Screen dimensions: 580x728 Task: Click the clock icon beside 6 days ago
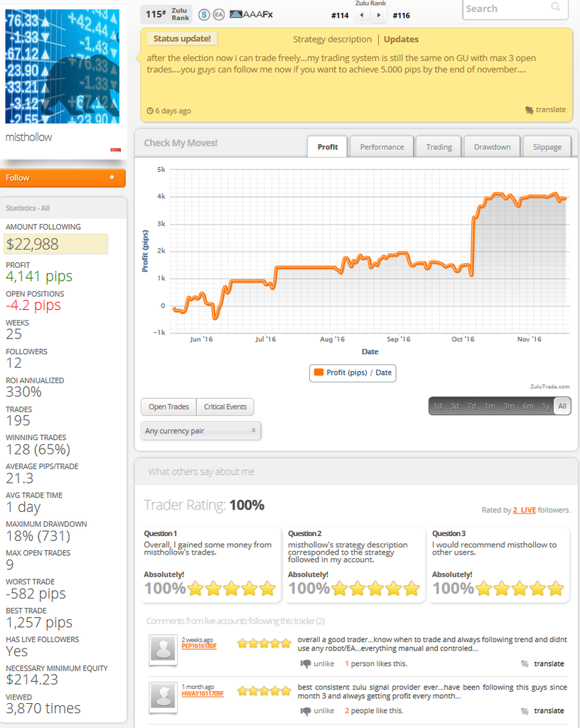tap(150, 111)
